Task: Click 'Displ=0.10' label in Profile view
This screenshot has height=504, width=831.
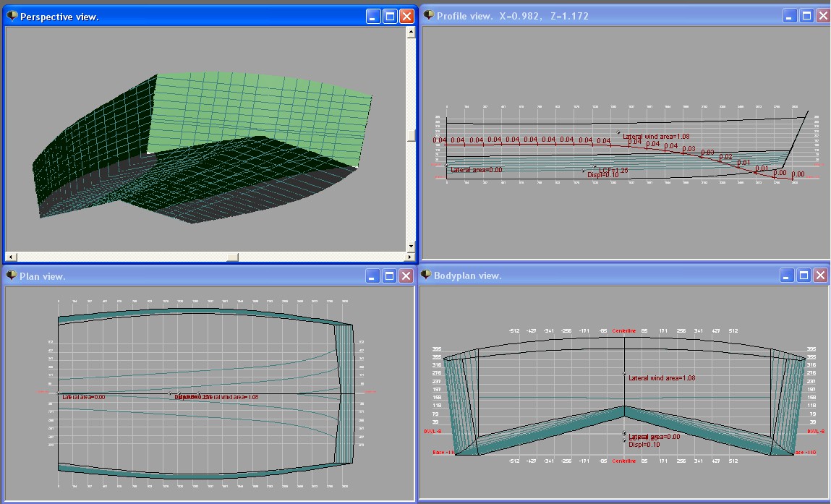Action: [x=603, y=175]
